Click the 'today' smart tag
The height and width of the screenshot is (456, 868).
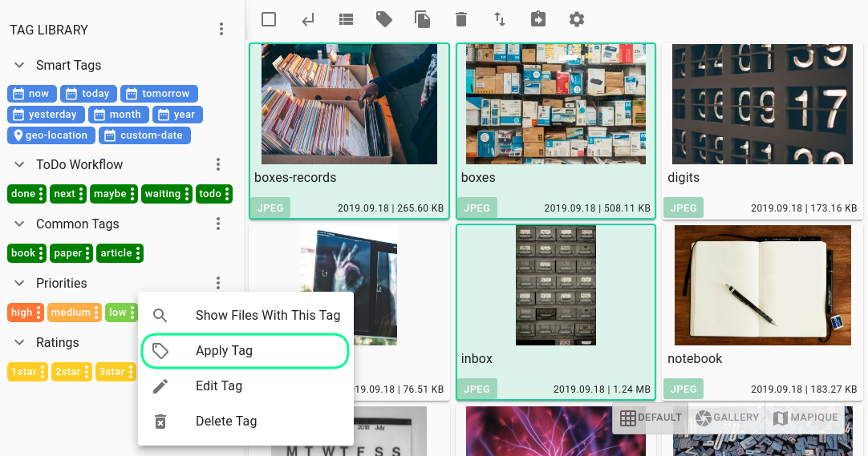(88, 94)
